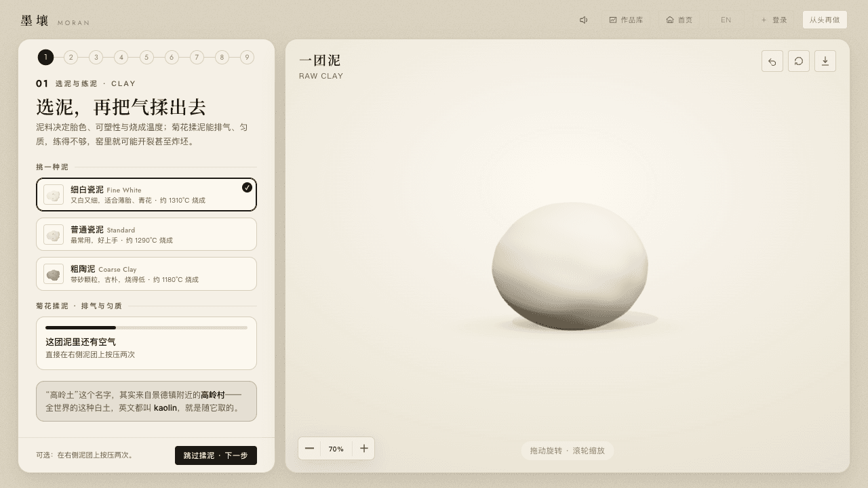Jump to step 5 in stepper
The height and width of the screenshot is (488, 868).
pos(146,57)
